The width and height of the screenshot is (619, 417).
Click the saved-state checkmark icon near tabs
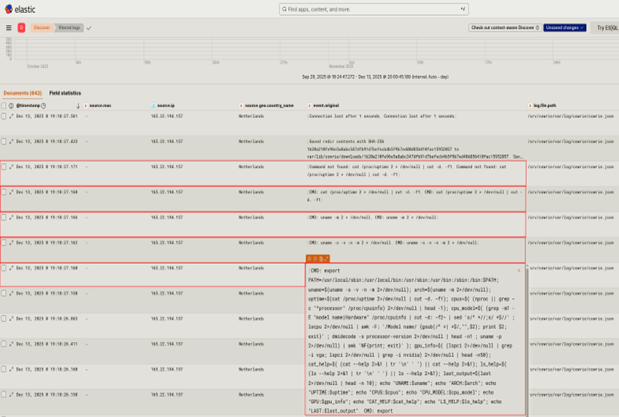pos(89,28)
